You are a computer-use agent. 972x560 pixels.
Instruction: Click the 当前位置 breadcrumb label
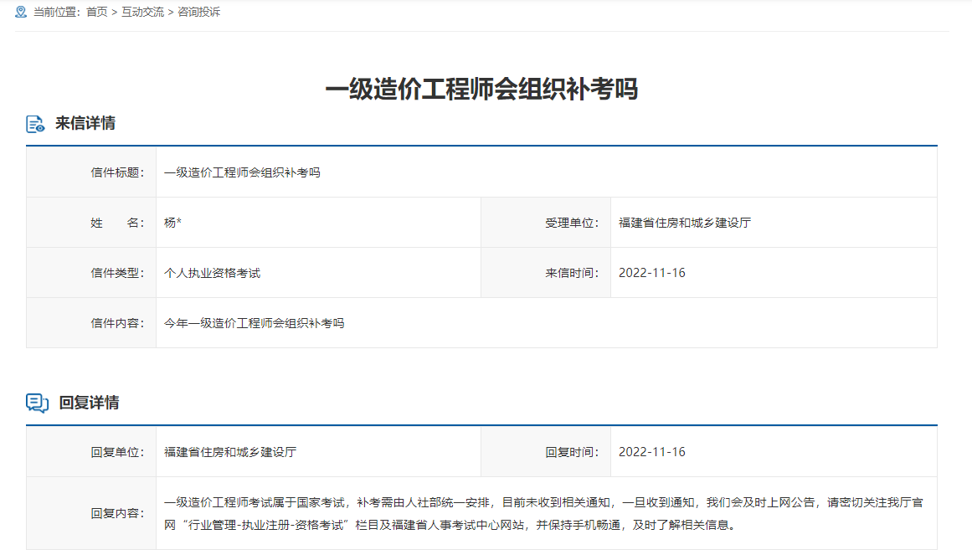[x=56, y=12]
